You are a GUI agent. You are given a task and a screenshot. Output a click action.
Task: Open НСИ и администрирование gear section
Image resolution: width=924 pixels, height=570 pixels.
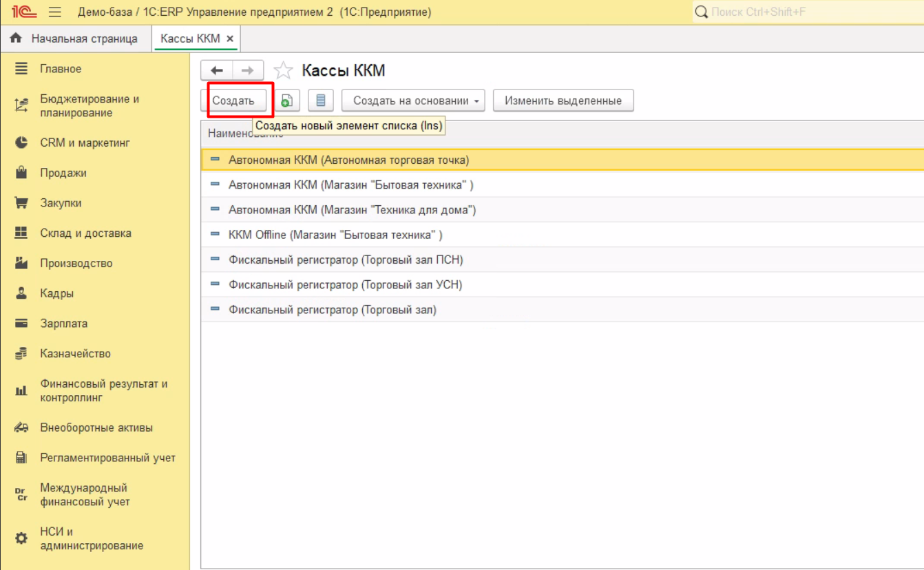(91, 538)
